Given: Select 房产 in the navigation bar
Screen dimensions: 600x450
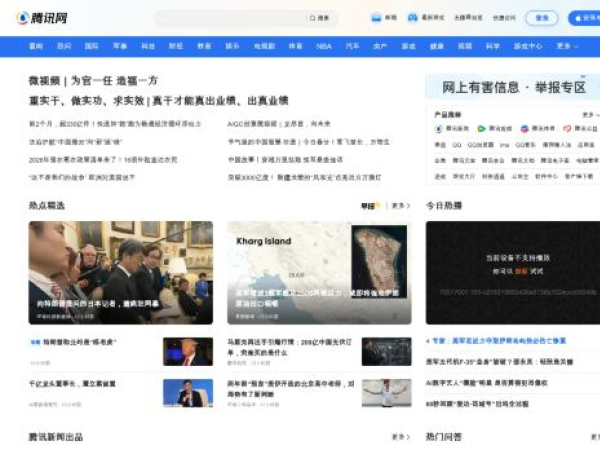Looking at the screenshot, I should 380,46.
